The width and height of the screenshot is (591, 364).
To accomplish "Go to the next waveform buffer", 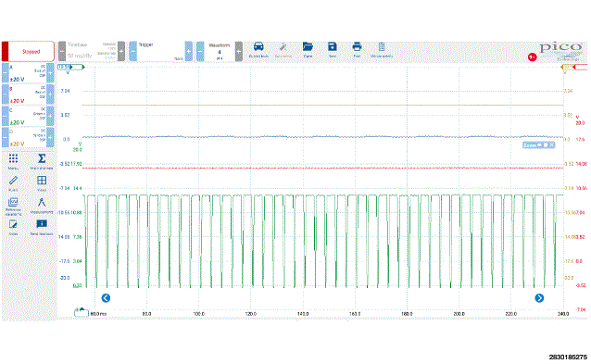I will coord(239,51).
